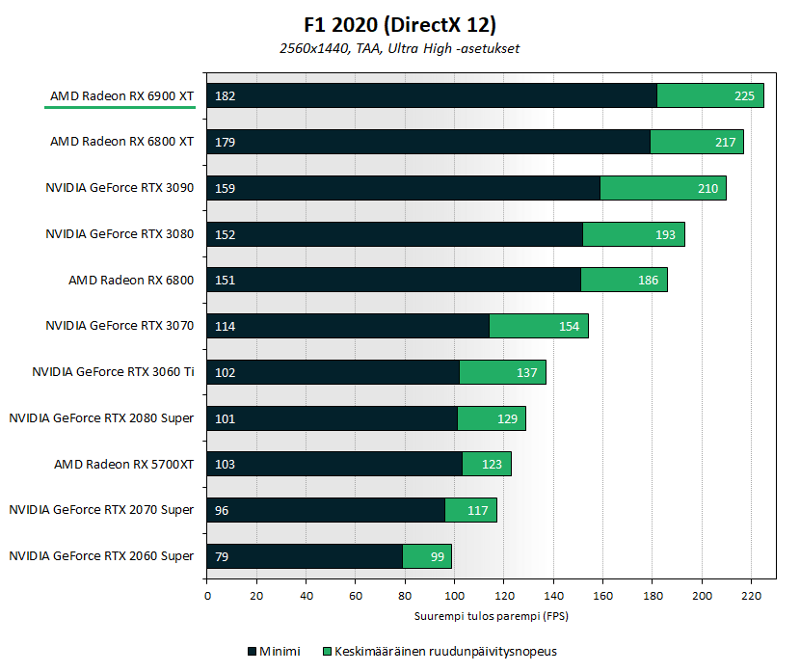
Task: Click the RX 6800 XT average value 217
Action: 725,142
